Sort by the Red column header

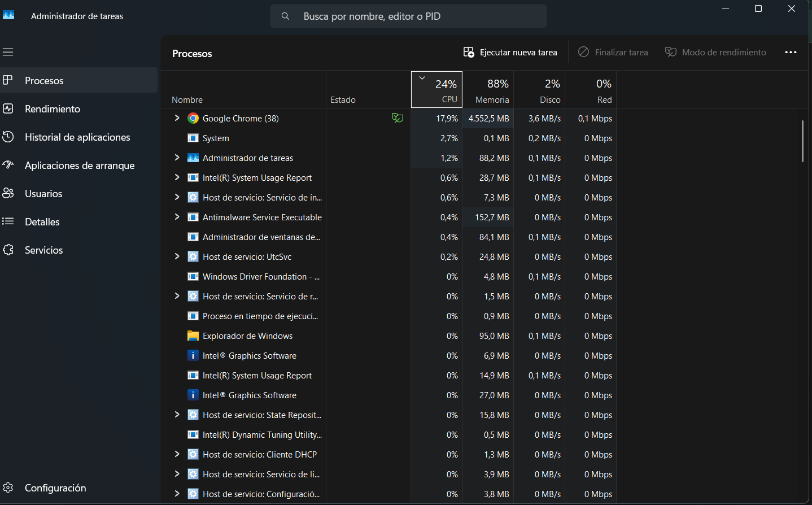coord(591,89)
